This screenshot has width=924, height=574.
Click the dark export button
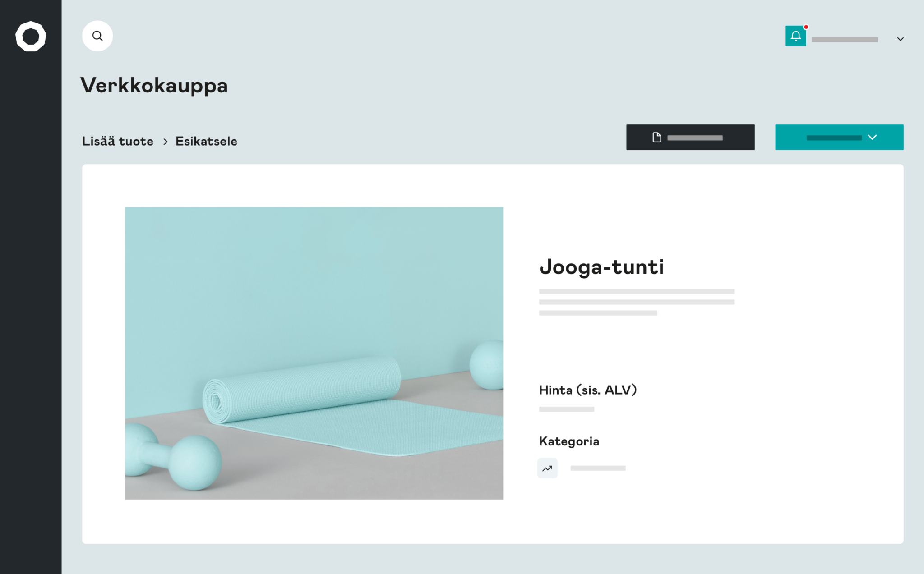690,137
